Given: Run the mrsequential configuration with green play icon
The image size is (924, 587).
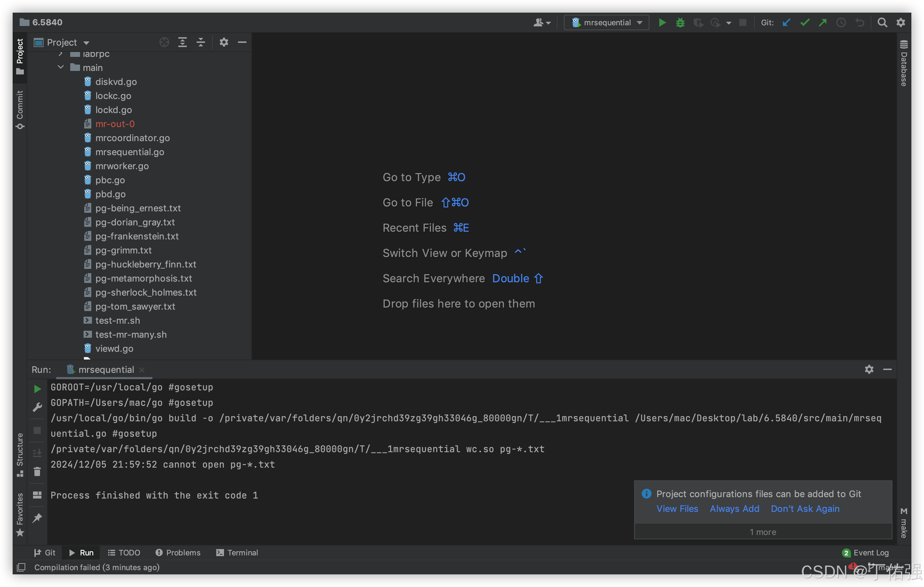Looking at the screenshot, I should 662,22.
